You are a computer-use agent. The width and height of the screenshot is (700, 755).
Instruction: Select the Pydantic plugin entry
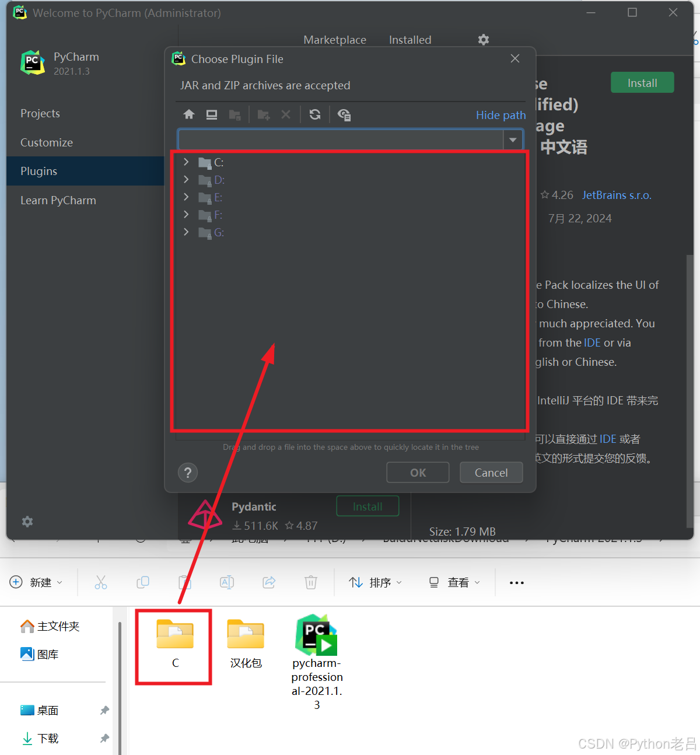pos(295,516)
